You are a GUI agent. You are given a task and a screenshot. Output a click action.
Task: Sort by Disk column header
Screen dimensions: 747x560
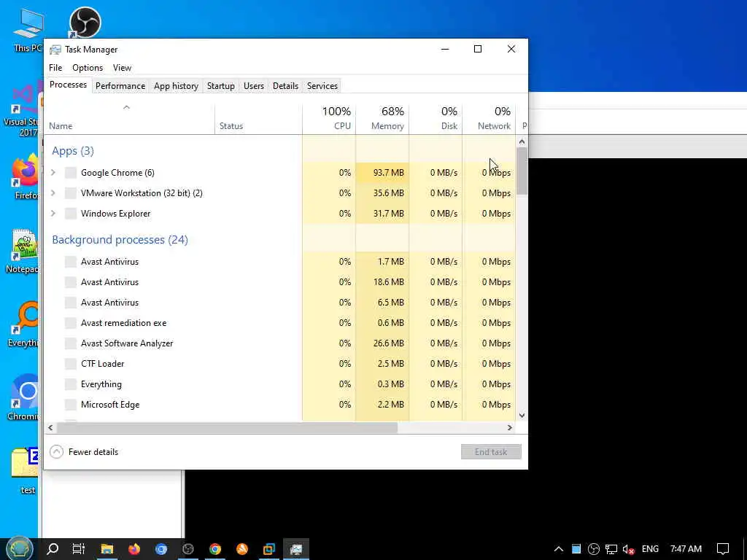pos(436,117)
